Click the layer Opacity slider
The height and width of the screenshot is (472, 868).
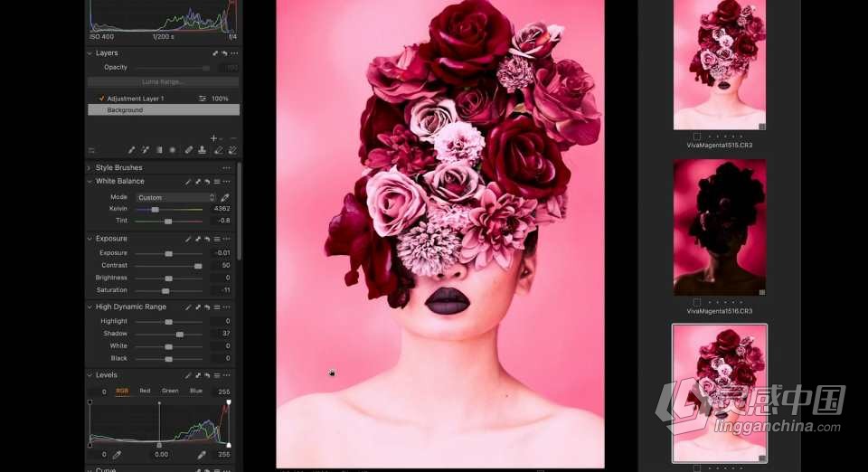(x=173, y=68)
